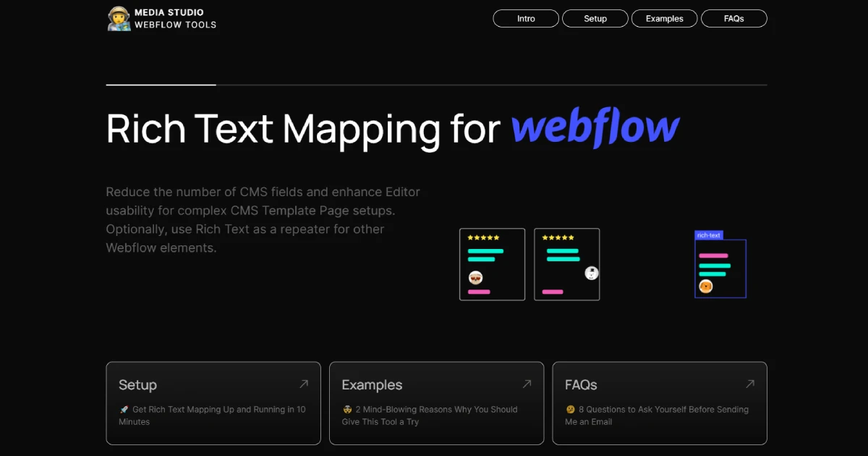The height and width of the screenshot is (456, 868).
Task: Click the blue webflow wordmark in the heading
Action: pyautogui.click(x=595, y=128)
